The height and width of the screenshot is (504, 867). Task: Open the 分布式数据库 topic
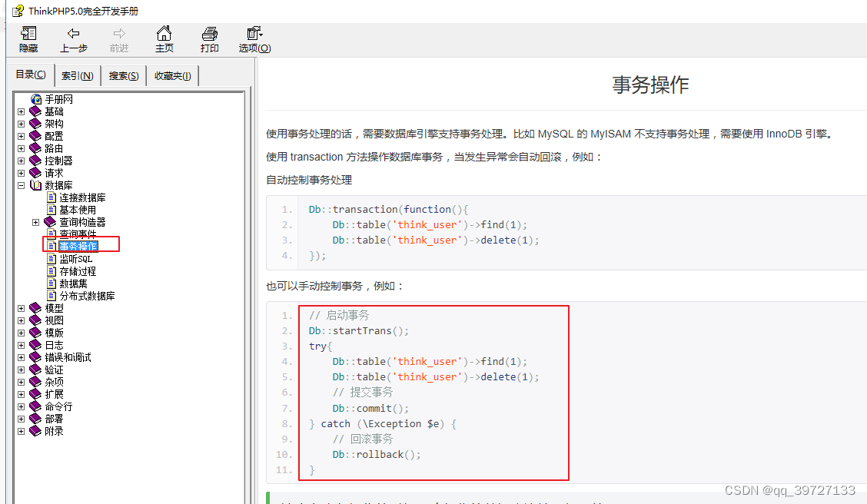point(87,296)
